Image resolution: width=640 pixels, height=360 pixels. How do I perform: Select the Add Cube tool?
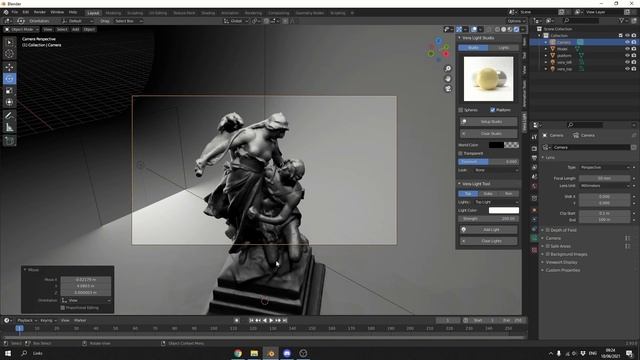[x=9, y=141]
